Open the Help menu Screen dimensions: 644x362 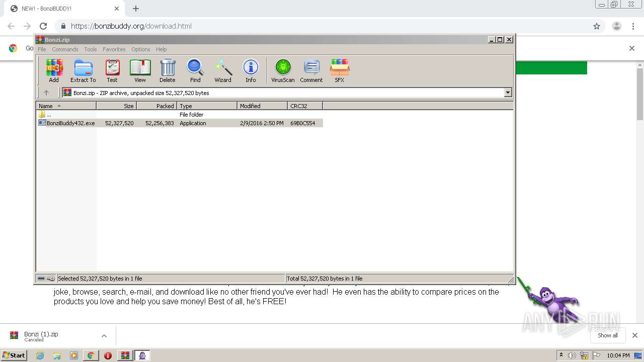[x=161, y=49]
